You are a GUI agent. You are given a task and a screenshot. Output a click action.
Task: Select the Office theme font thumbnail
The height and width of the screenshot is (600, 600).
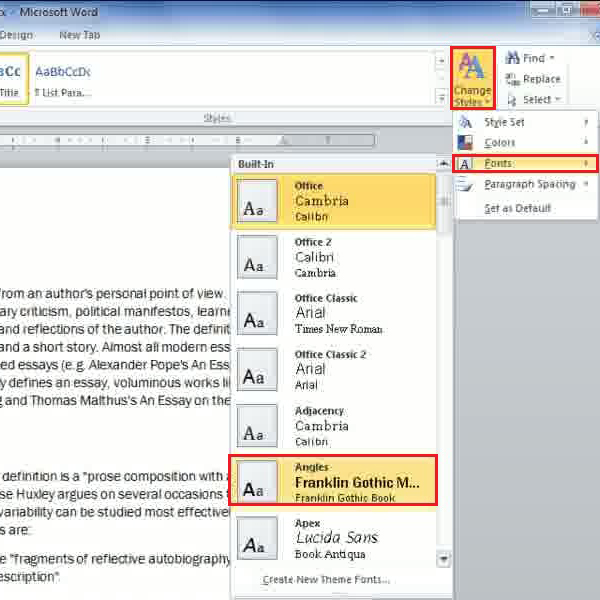click(x=257, y=201)
